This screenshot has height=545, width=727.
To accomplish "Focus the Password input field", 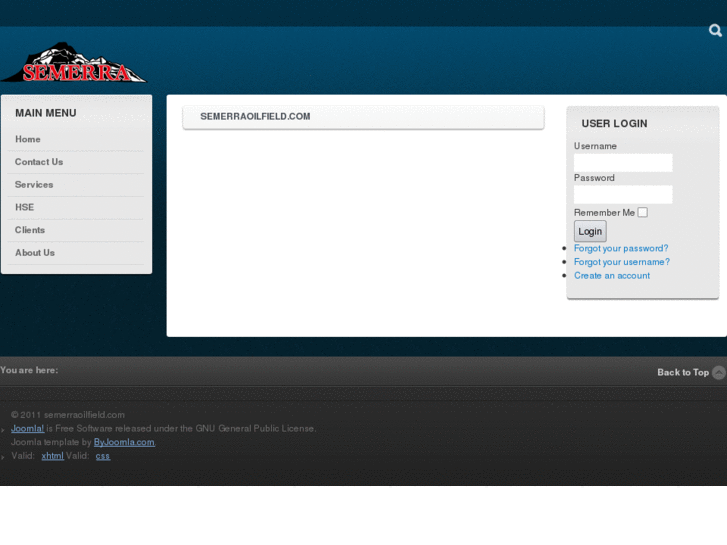I will (623, 194).
